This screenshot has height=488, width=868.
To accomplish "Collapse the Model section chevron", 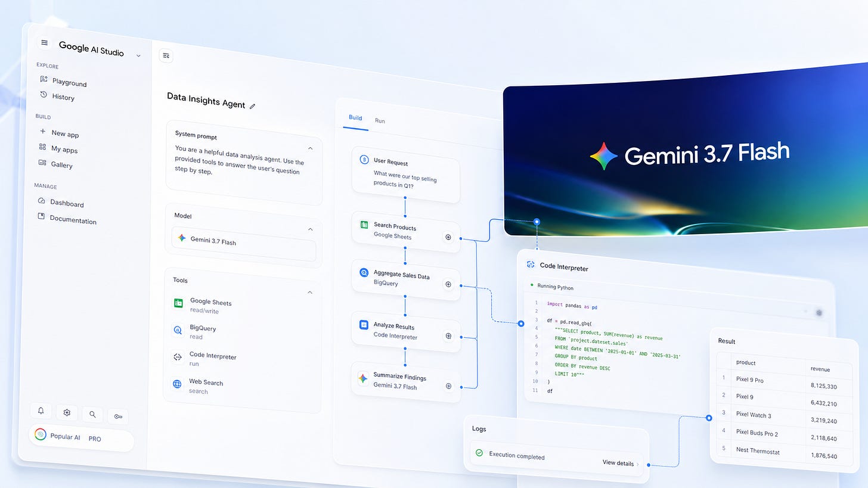I will tap(310, 229).
